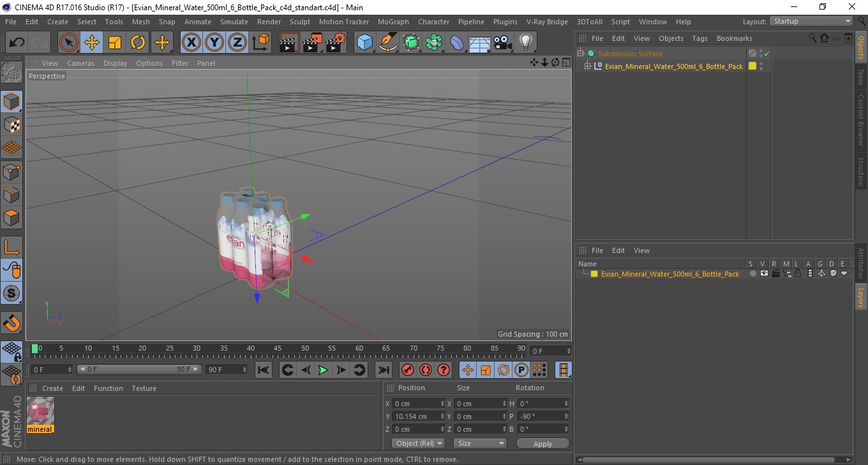Toggle layer Solo dot icon
Viewport: 868px width, 465px height.
752,273
